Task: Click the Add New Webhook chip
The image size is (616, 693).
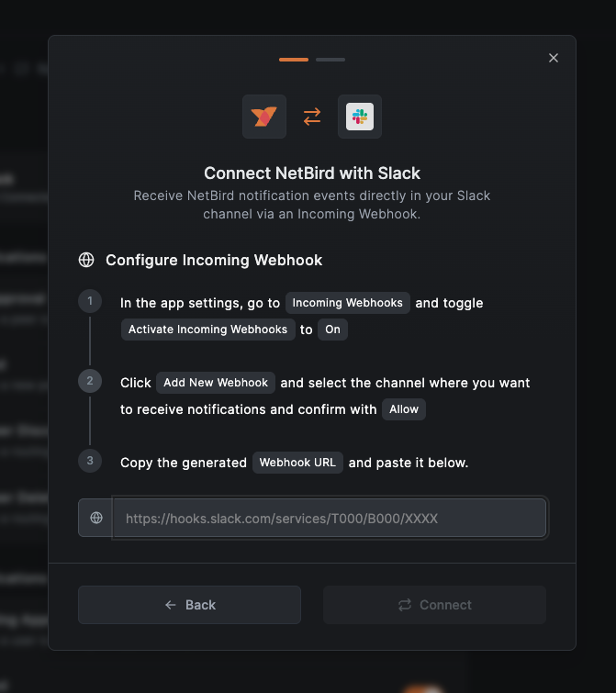Action: tap(216, 383)
